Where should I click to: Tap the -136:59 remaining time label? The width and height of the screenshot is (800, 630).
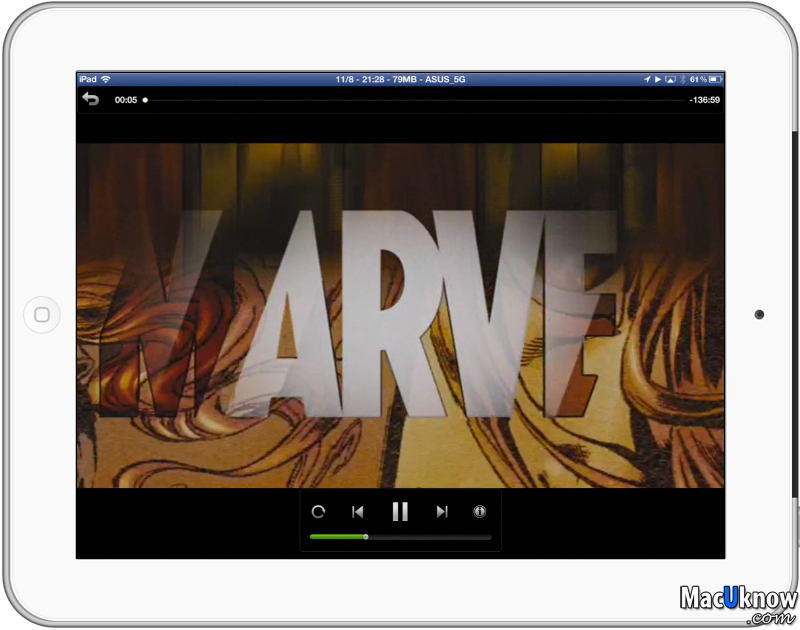point(704,100)
